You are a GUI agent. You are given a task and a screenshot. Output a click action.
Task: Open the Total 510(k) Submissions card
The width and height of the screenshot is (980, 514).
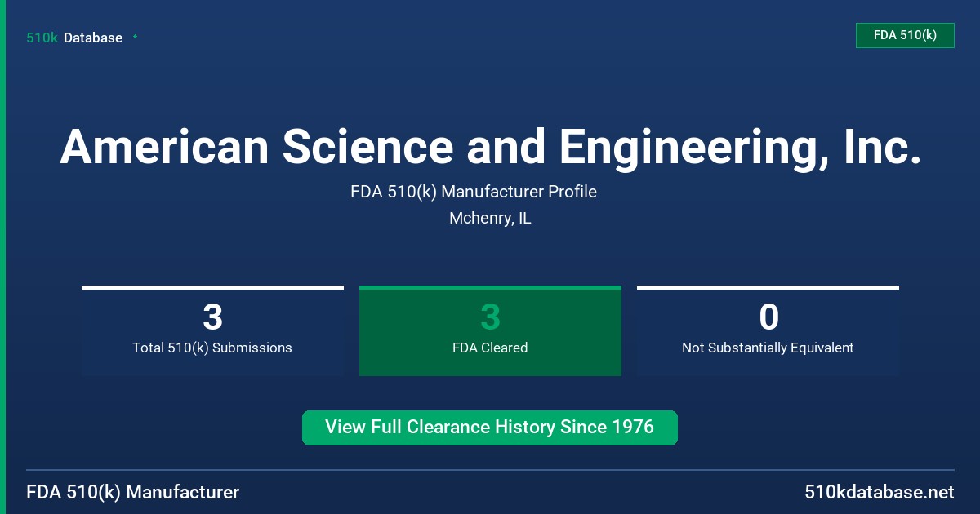pyautogui.click(x=212, y=330)
